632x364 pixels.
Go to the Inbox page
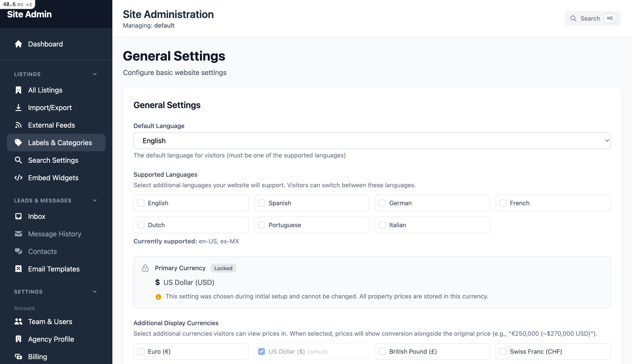(x=36, y=216)
